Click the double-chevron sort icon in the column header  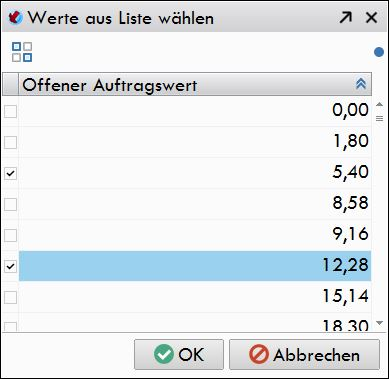coord(361,84)
